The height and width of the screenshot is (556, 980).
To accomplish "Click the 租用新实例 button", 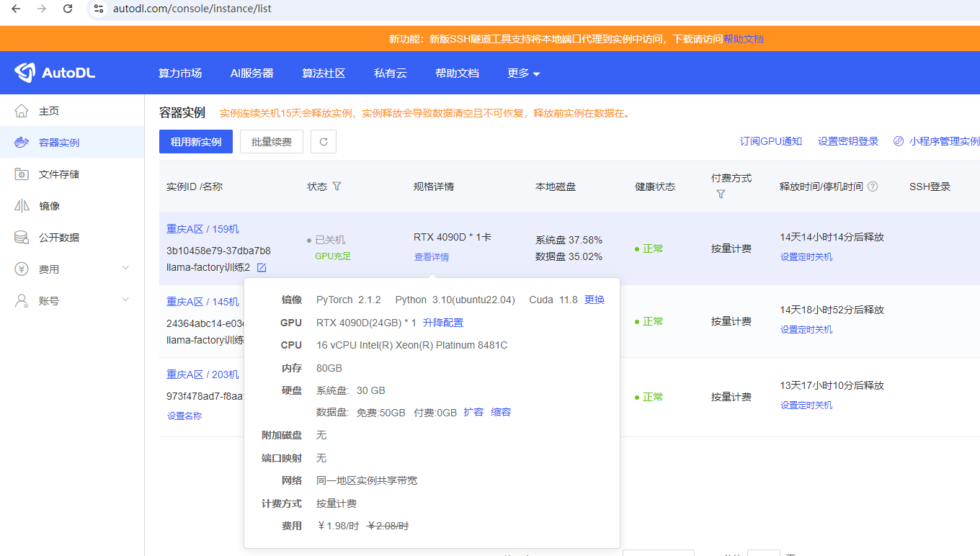I will pyautogui.click(x=196, y=142).
